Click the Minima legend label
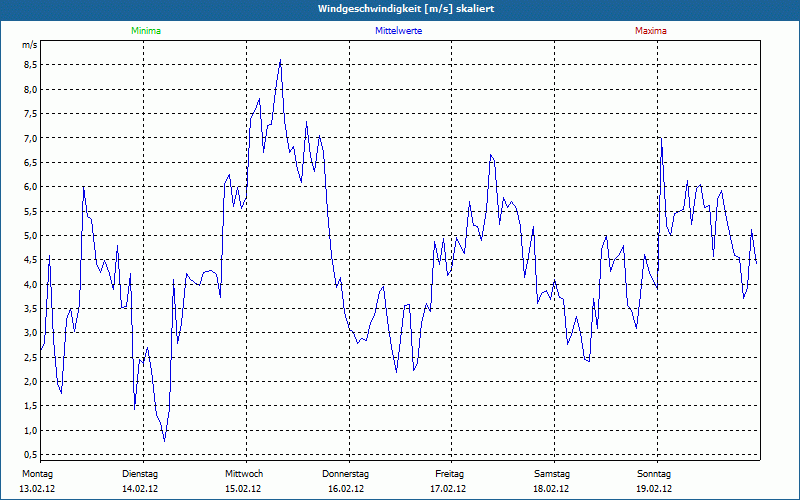 click(146, 31)
